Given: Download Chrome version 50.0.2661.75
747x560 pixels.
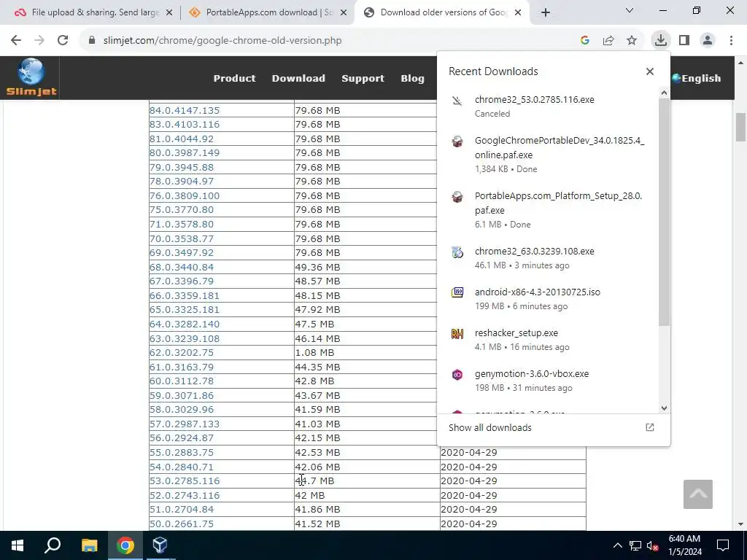Looking at the screenshot, I should pos(181,524).
